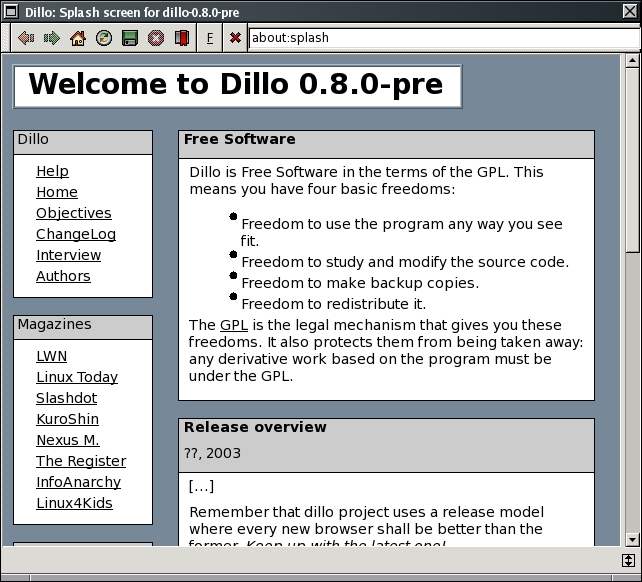Save page using the floppy disk icon
The height and width of the screenshot is (582, 642).
click(130, 38)
